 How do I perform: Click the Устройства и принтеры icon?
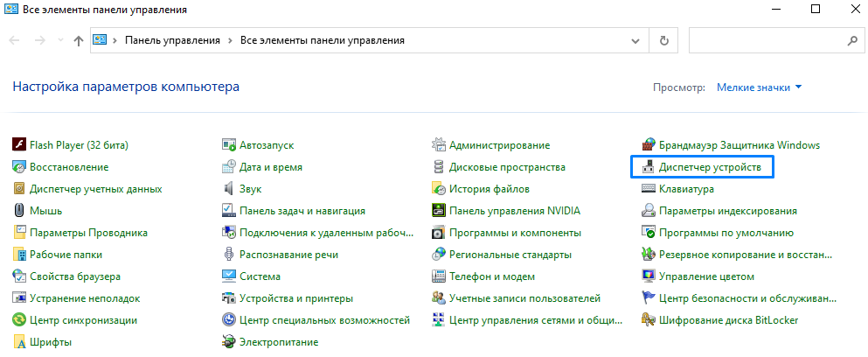point(229,298)
